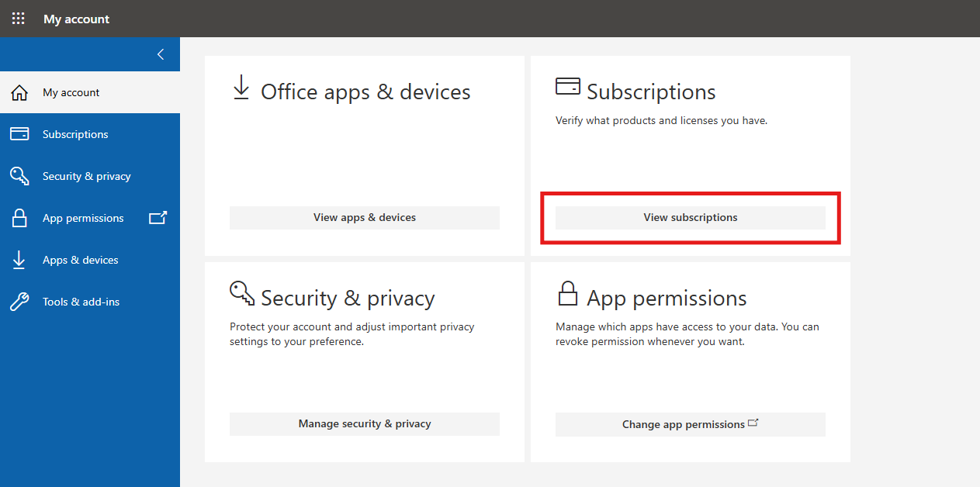Click View apps & devices button
This screenshot has width=980, height=487.
[x=365, y=218]
